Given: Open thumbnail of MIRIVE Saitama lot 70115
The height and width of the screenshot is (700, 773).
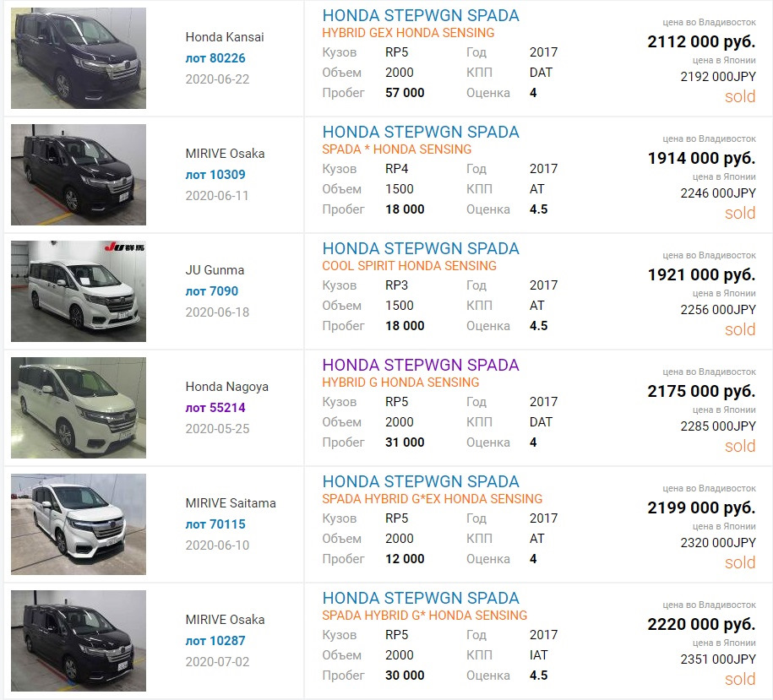Looking at the screenshot, I should [79, 524].
